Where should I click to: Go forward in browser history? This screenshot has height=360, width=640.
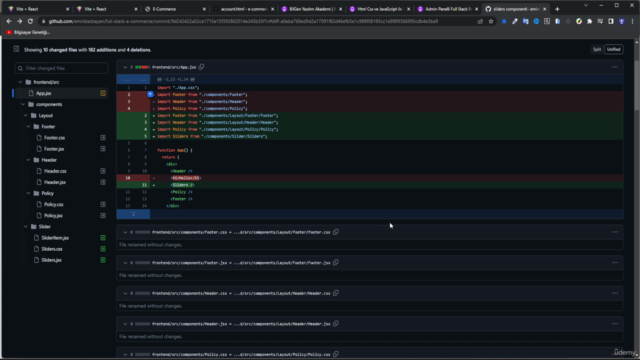[19, 21]
